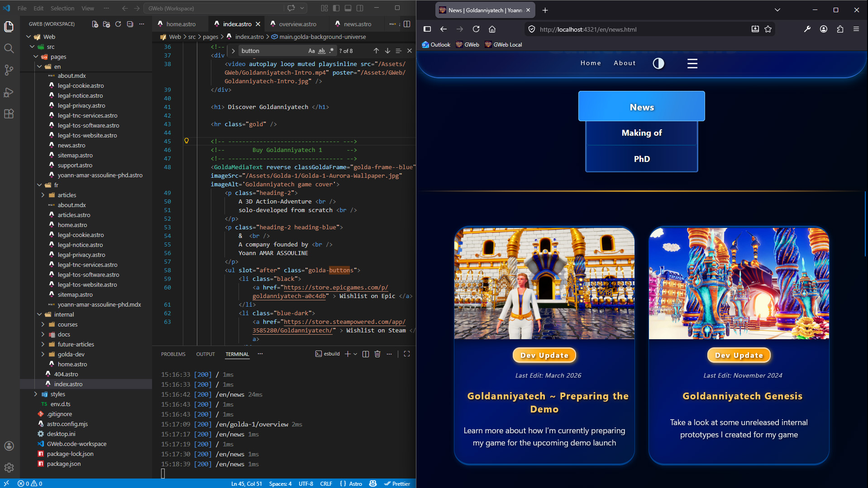Open Accounts menu in VS Code activity bar
Screen dimensions: 868x488
[x=9, y=446]
